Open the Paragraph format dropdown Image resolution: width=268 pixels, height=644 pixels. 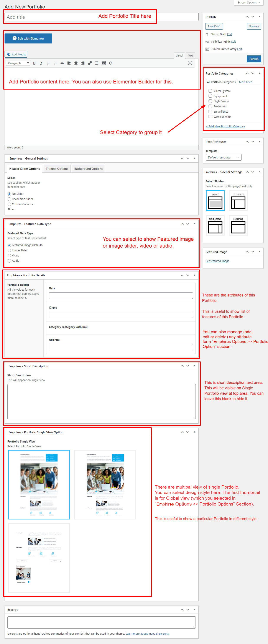point(18,63)
